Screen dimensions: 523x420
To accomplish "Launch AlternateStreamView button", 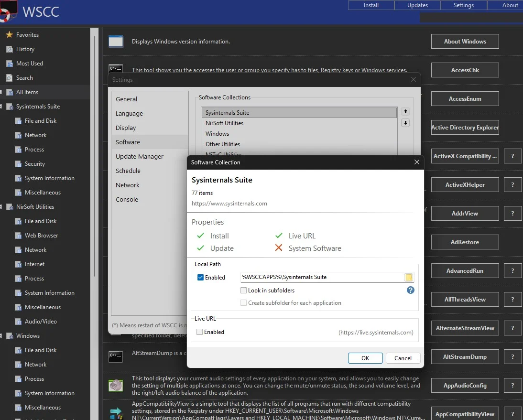I will (x=465, y=328).
